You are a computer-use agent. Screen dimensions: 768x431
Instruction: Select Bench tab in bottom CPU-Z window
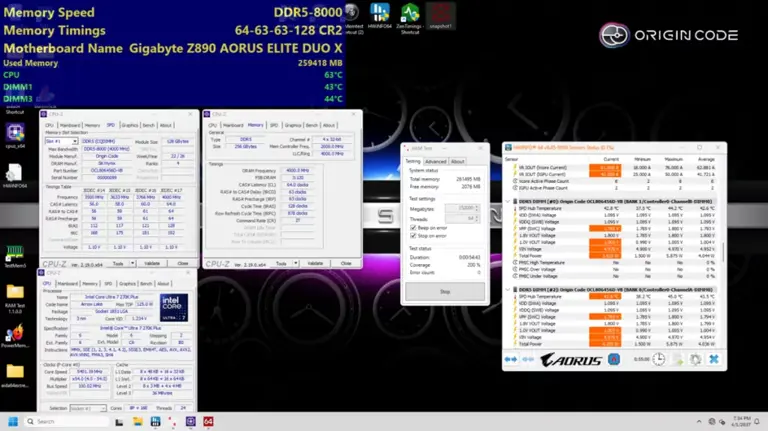click(146, 284)
